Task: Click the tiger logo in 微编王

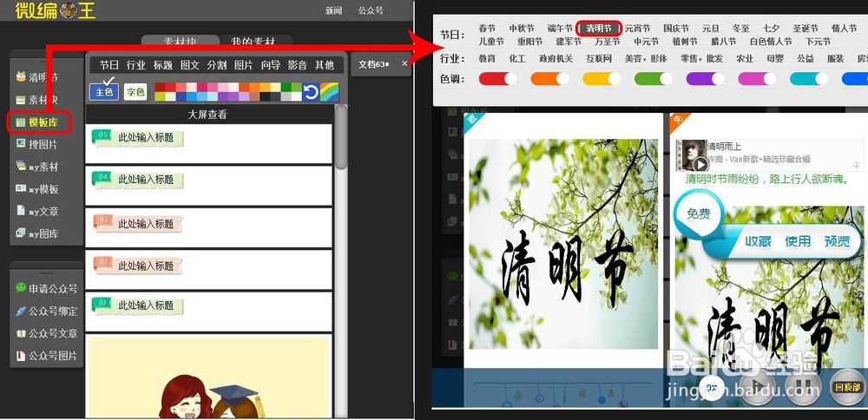Action: [68, 10]
